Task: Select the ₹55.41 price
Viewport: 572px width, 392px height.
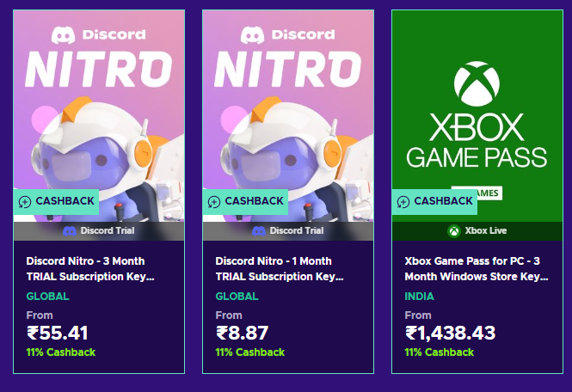Action: click(58, 333)
